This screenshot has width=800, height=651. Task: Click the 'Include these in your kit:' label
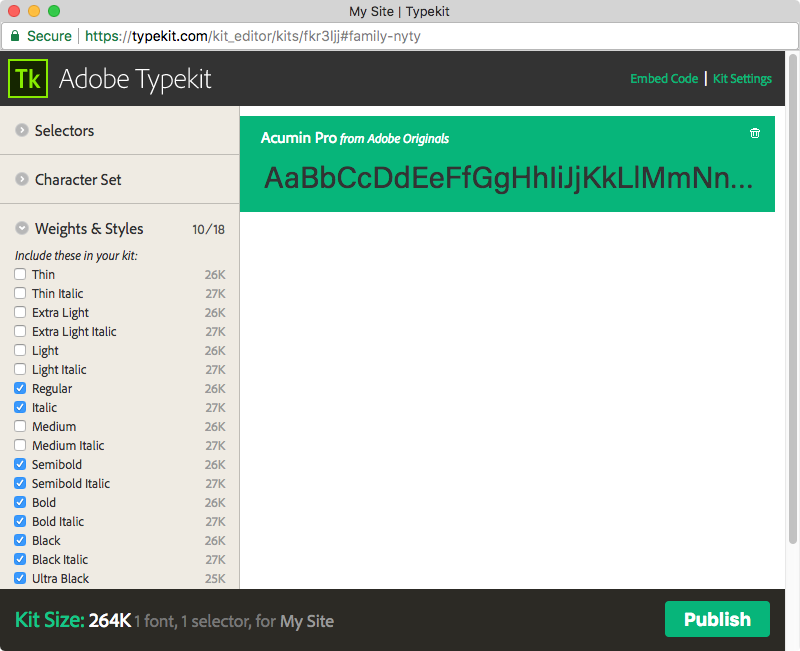pyautogui.click(x=76, y=256)
